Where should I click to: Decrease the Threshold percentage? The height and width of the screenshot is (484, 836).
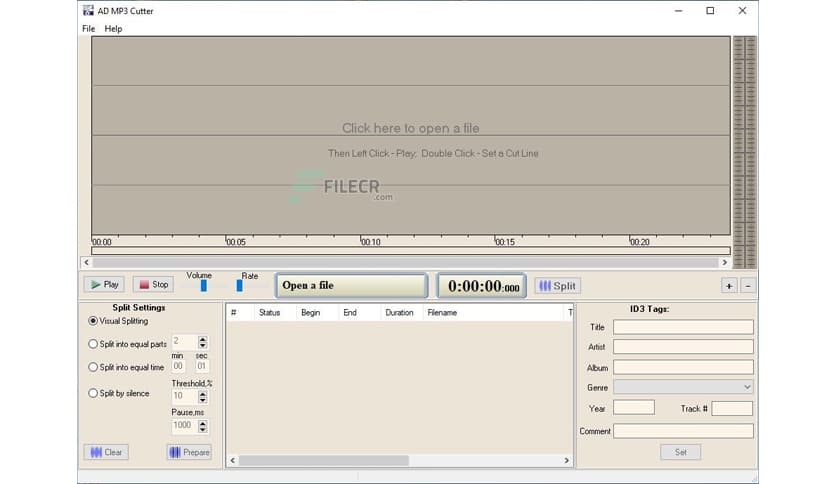coord(203,400)
